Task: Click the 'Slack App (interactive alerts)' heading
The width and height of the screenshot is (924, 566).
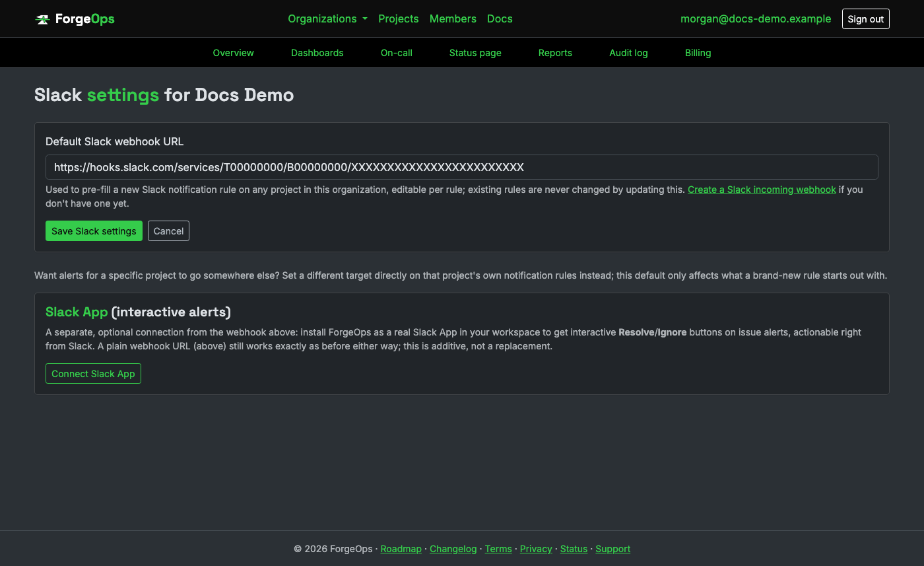Action: click(138, 312)
